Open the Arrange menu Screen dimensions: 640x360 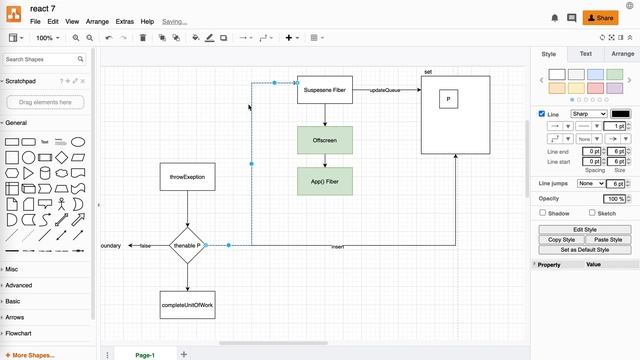point(97,22)
